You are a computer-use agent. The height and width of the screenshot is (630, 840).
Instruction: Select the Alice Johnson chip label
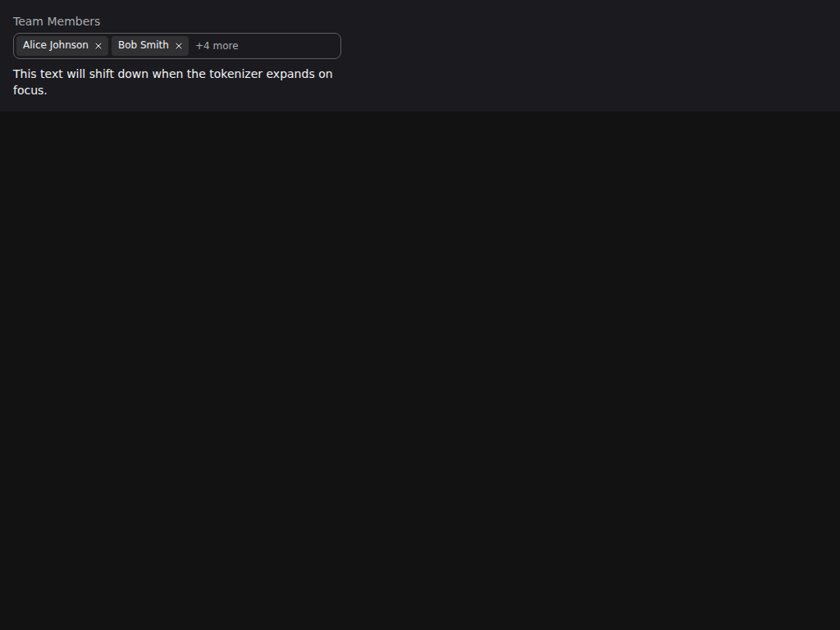pyautogui.click(x=56, y=46)
